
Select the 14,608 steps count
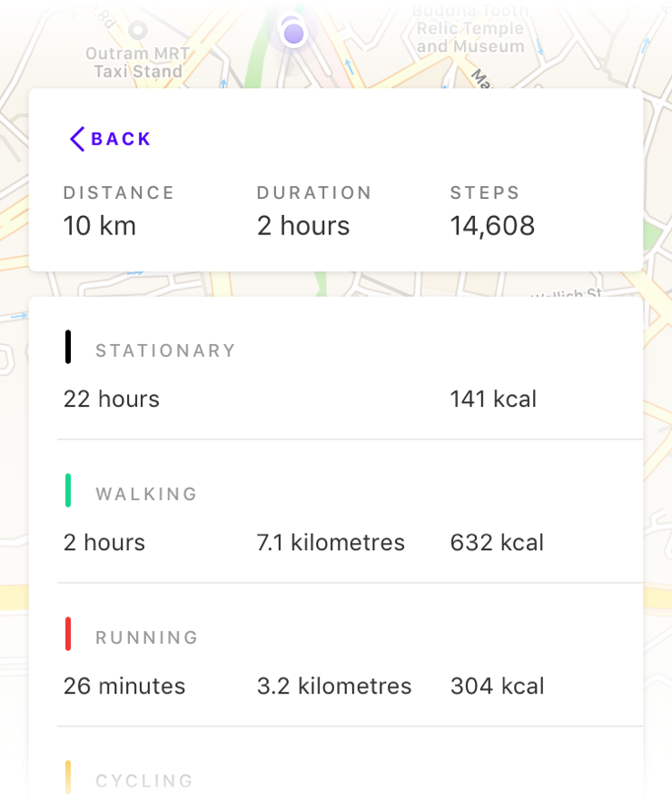[492, 226]
